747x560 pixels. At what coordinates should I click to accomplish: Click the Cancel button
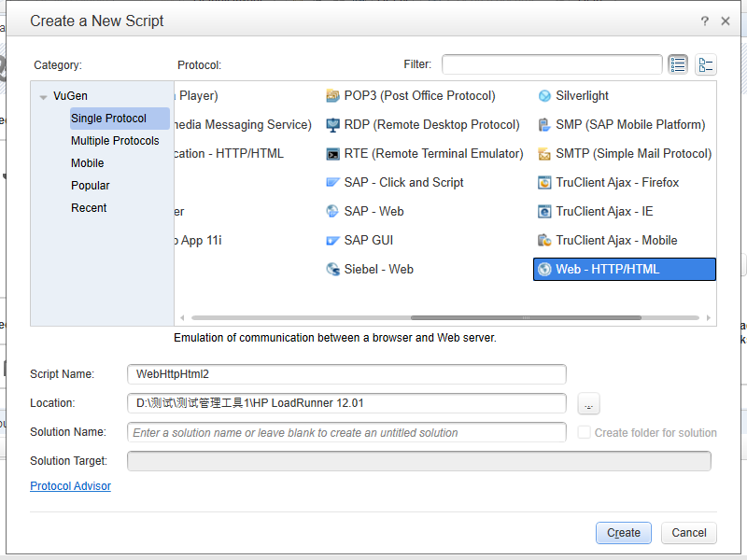click(688, 533)
